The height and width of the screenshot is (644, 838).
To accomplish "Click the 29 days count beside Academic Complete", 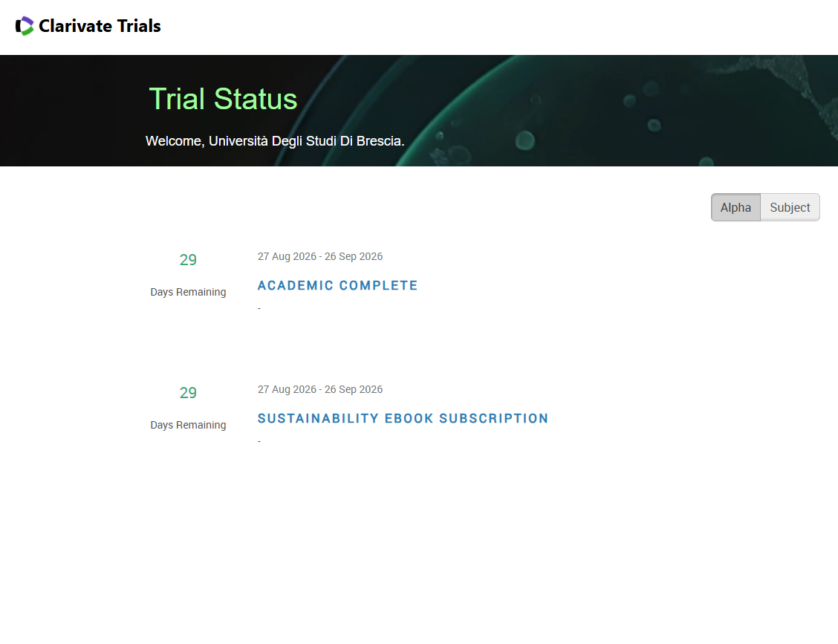I will coord(188,260).
